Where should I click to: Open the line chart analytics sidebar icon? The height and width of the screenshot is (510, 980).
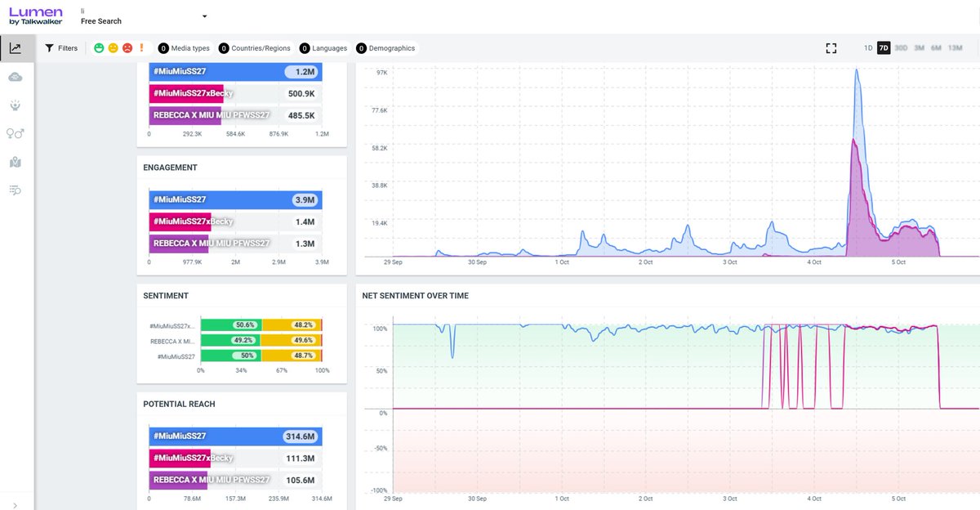(16, 48)
